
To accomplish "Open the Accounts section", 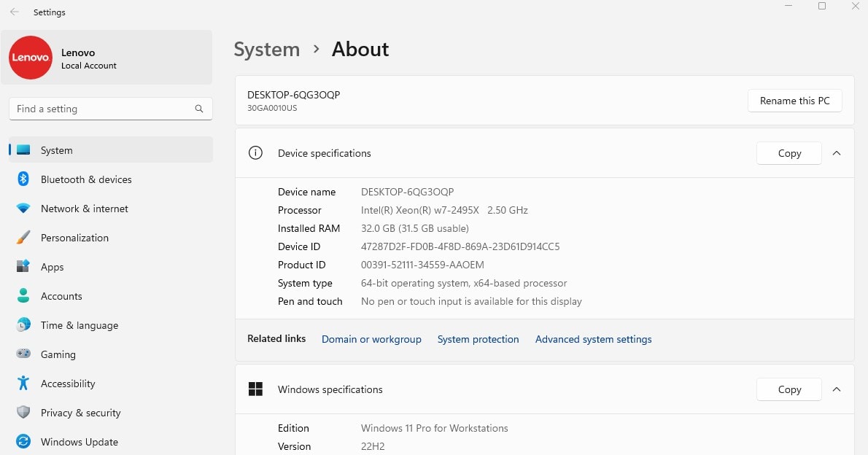I will [61, 296].
